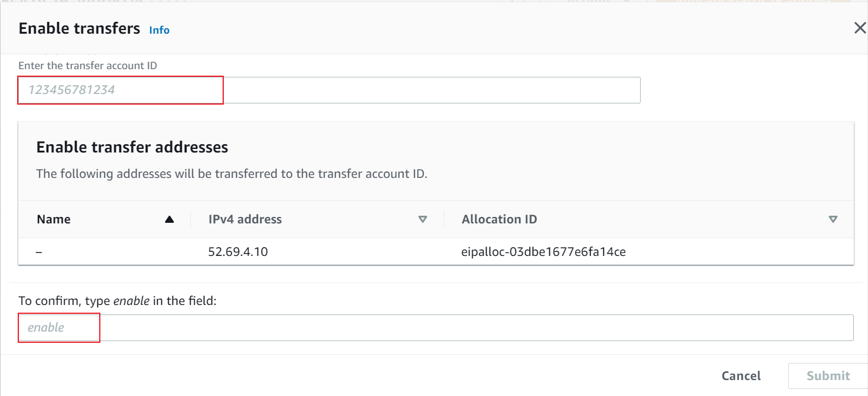Close the Enable transfers dialog
Viewport: 868px width, 396px height.
click(860, 28)
